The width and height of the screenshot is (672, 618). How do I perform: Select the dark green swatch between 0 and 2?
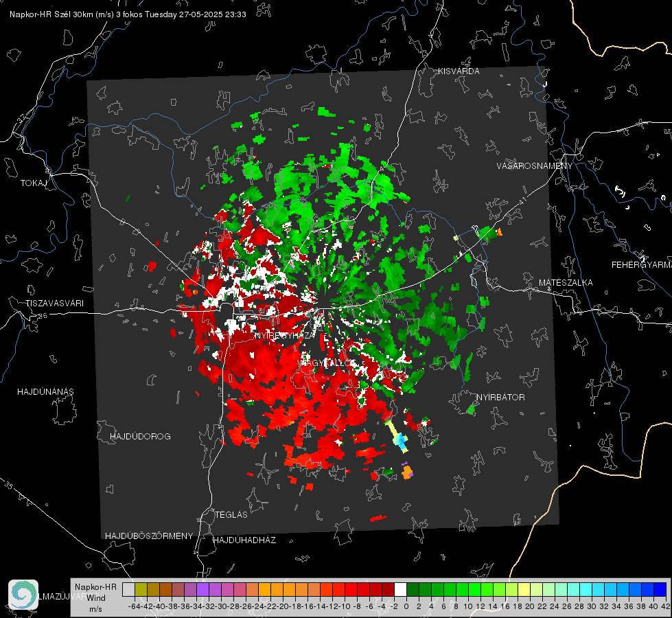click(413, 589)
